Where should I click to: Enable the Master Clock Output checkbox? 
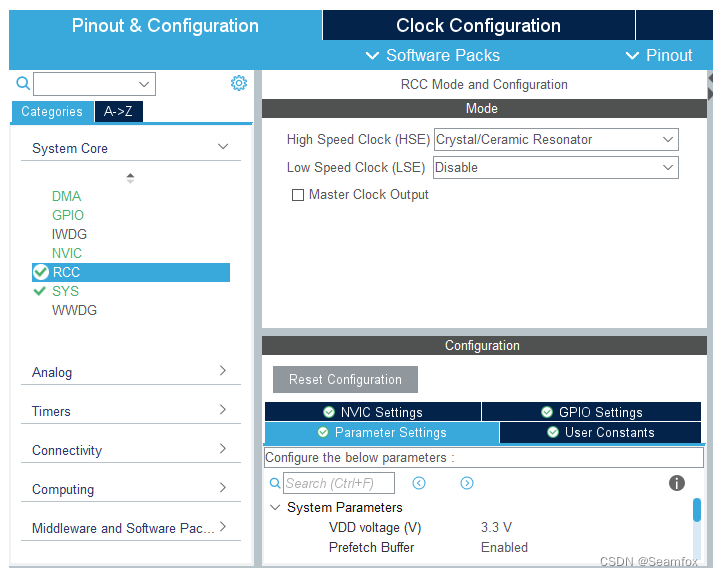pos(298,195)
